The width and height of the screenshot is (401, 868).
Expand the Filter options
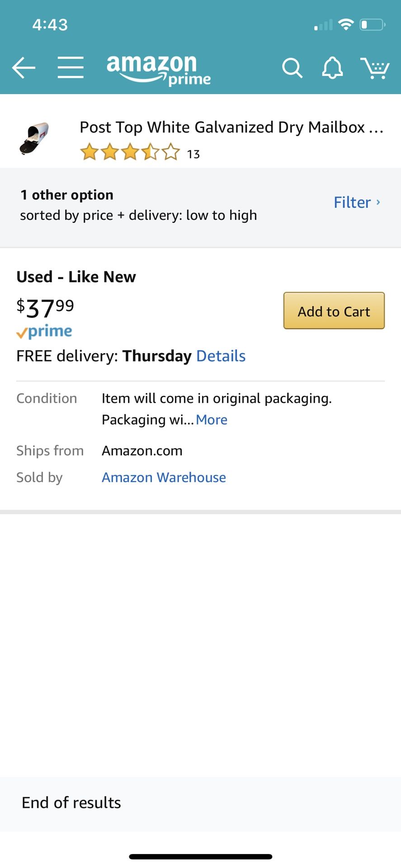point(357,203)
